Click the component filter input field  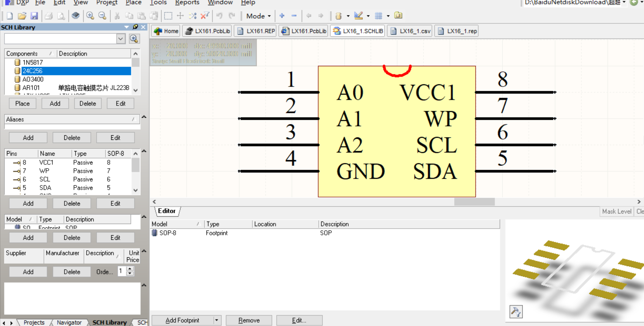point(60,39)
